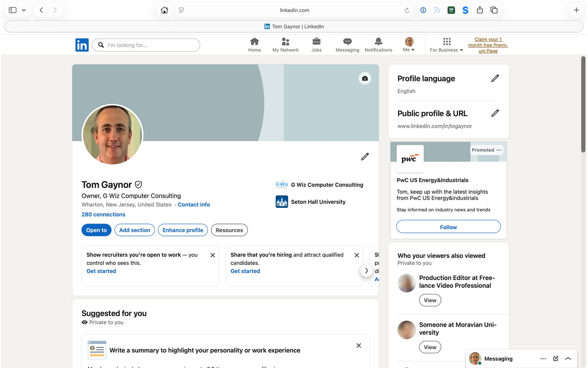
Task: Advance carousel with next arrow
Action: coord(366,270)
